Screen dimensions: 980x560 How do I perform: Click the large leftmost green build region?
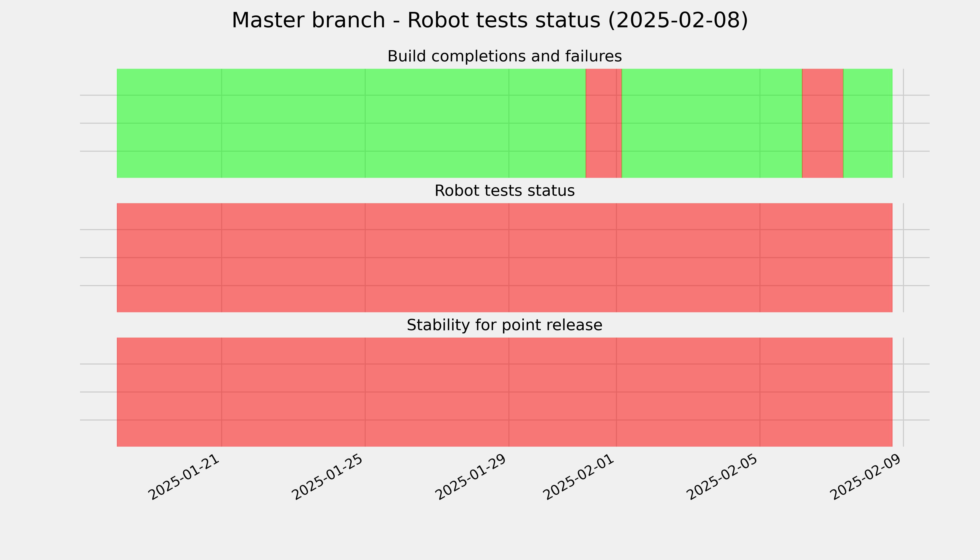351,123
